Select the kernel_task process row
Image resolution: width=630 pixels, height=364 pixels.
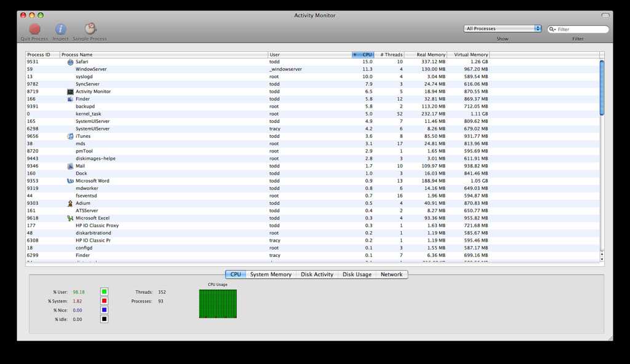(x=313, y=114)
